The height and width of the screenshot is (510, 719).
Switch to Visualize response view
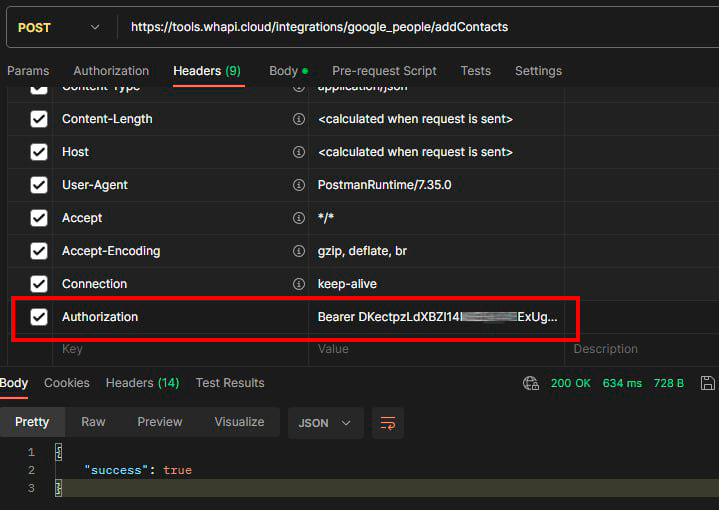(x=239, y=422)
